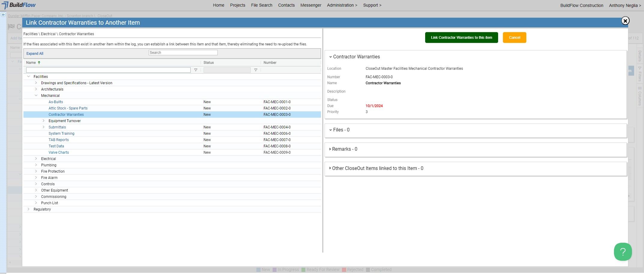
Task: Go to the Projects menu item
Action: [x=237, y=5]
